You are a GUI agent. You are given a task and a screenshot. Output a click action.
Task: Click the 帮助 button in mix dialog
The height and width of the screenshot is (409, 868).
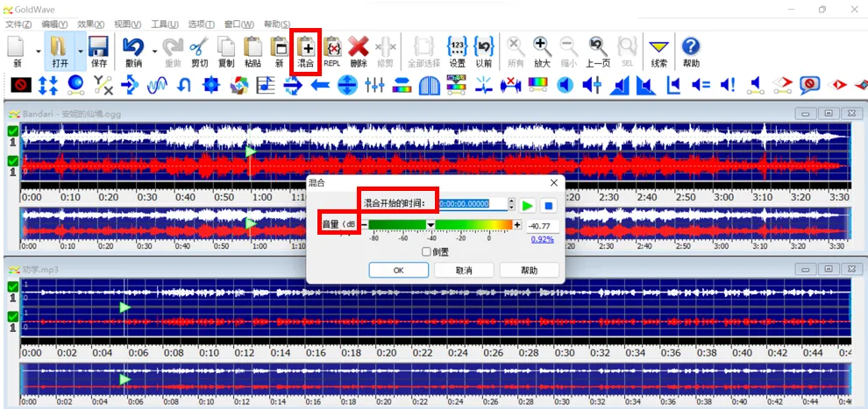pyautogui.click(x=530, y=271)
